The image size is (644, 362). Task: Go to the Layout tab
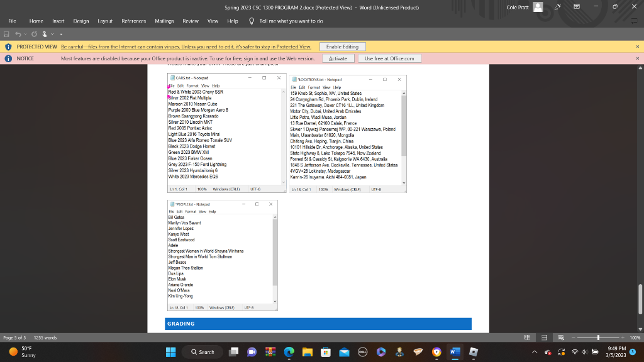pyautogui.click(x=105, y=21)
